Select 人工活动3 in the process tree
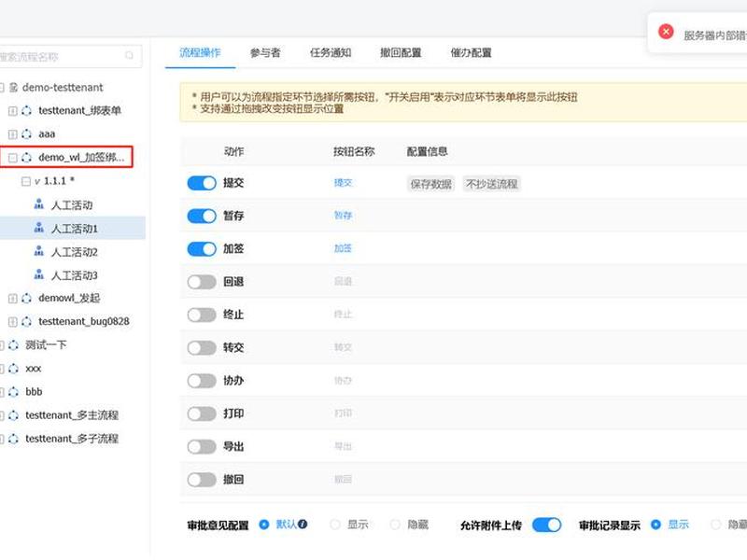The image size is (747, 560). pyautogui.click(x=75, y=275)
